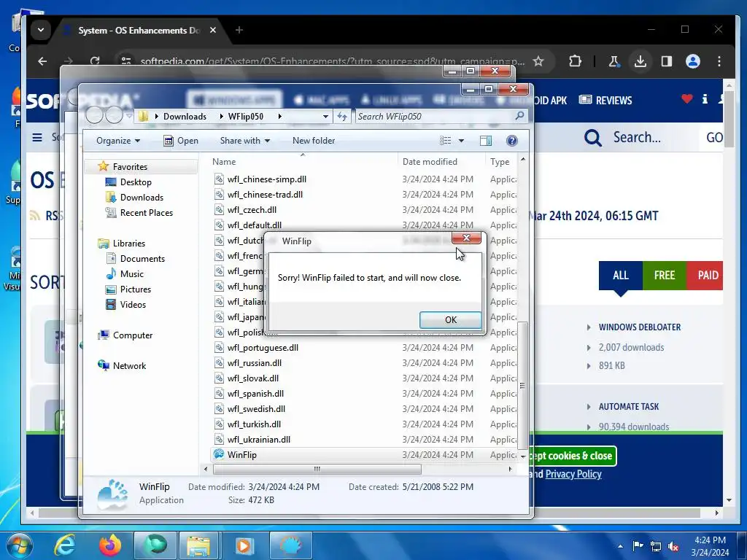Toggle the preview pane icon
Image resolution: width=747 pixels, height=560 pixels.
[485, 141]
